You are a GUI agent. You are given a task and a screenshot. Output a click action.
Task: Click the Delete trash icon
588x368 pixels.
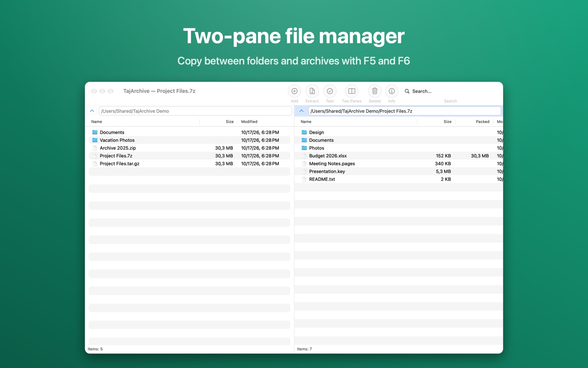[x=374, y=91]
